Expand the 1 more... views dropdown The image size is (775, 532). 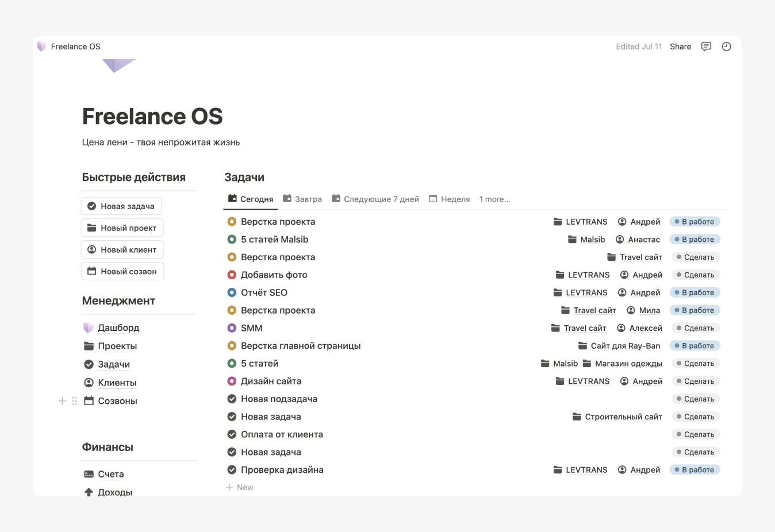coord(494,199)
